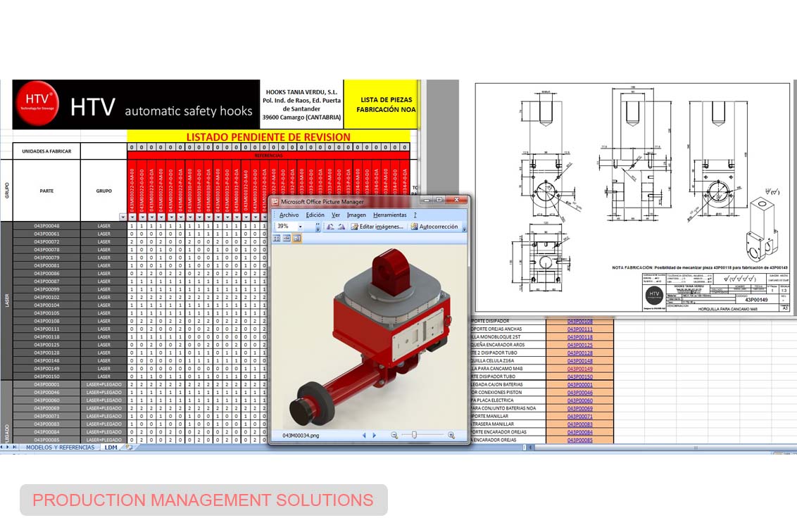Open filter arrow under first red reference column
This screenshot has height=532, width=797.
tap(132, 217)
